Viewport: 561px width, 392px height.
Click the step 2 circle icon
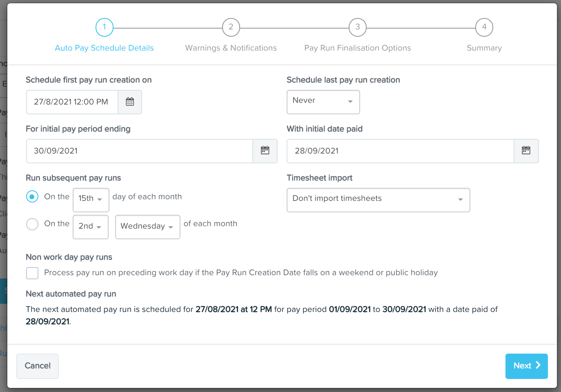click(231, 27)
